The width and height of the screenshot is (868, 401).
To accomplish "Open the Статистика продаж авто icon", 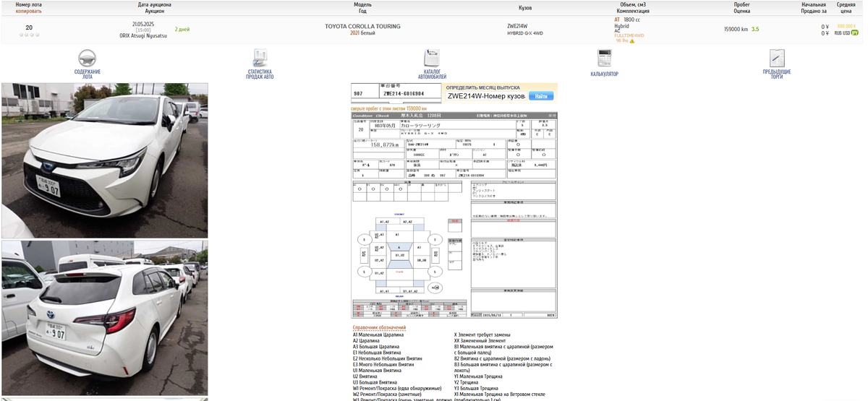I will 260,59.
